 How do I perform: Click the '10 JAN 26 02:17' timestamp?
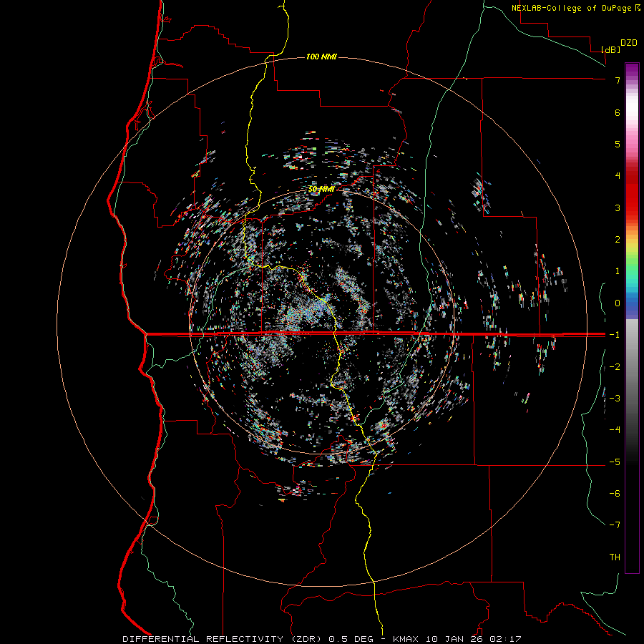coord(474,639)
